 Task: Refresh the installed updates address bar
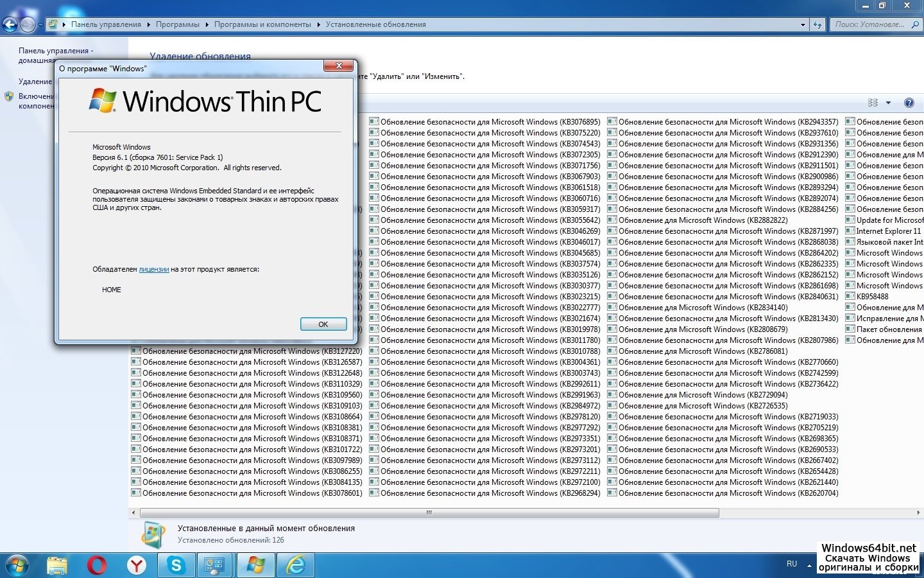click(x=817, y=24)
